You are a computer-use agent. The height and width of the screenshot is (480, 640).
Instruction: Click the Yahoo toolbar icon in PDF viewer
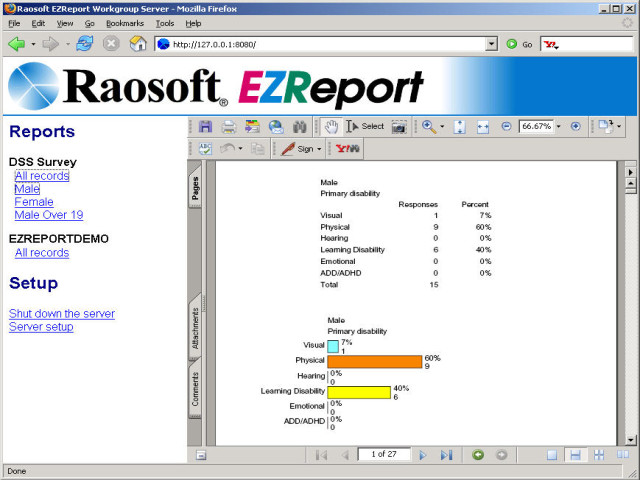pos(348,149)
